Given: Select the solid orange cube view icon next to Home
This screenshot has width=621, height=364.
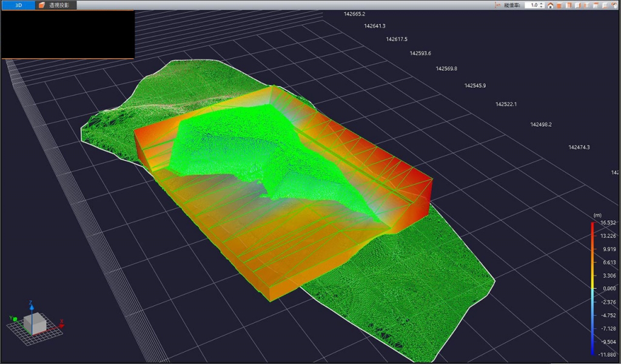Looking at the screenshot, I should tap(560, 5).
